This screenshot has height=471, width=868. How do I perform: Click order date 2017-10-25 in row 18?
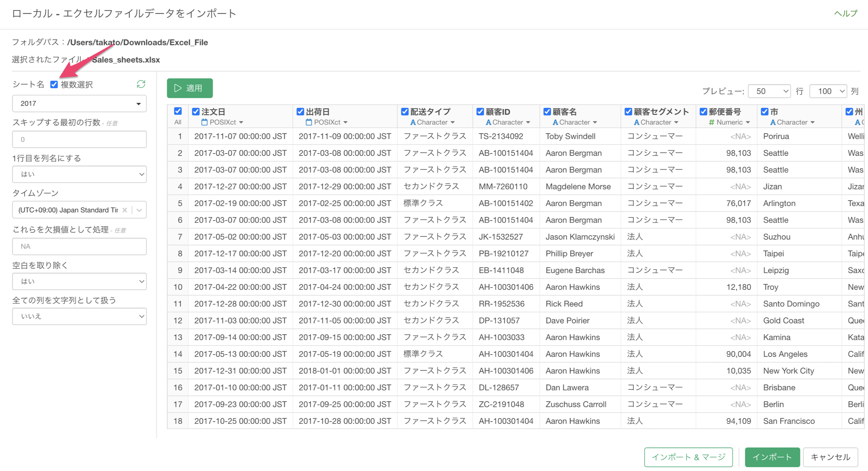coord(240,421)
